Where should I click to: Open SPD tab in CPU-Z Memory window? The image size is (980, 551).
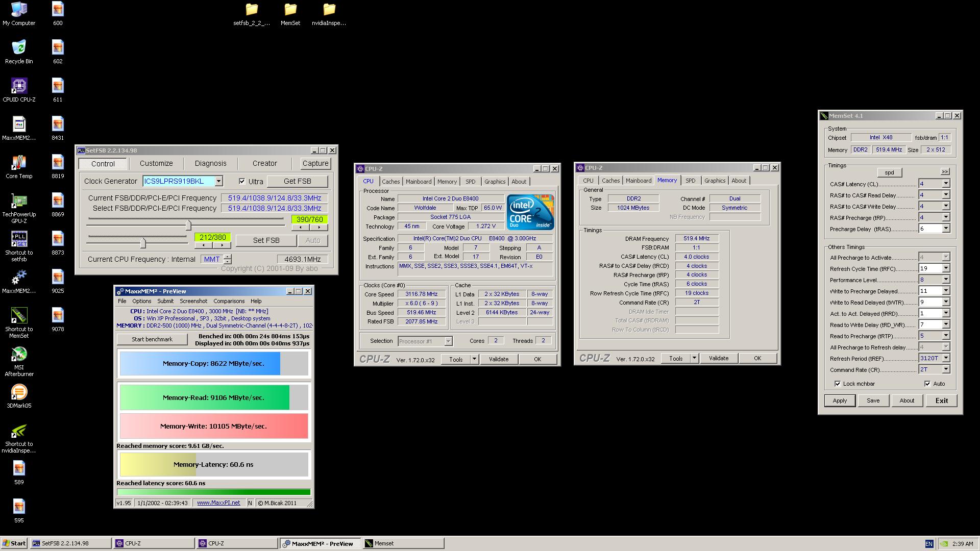pos(690,181)
